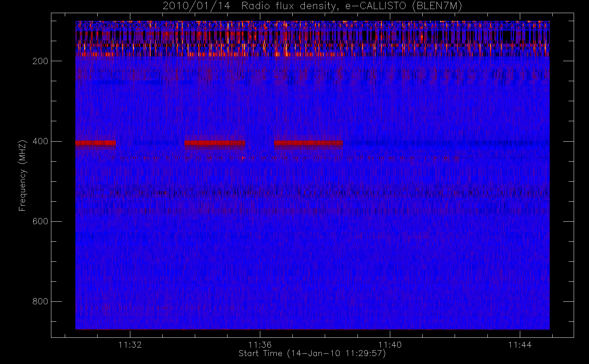Click the 11:36 time tick label

click(x=260, y=345)
